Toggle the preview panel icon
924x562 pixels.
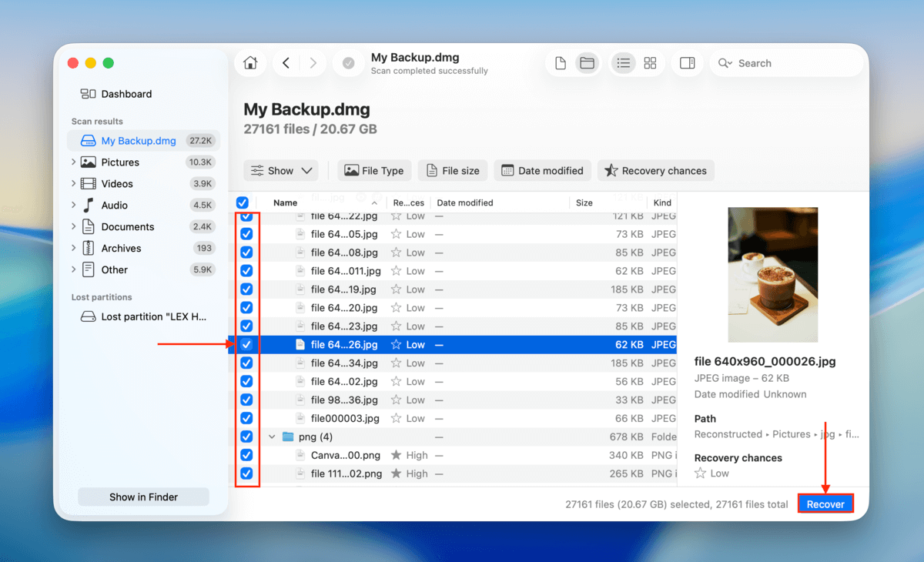pyautogui.click(x=687, y=62)
